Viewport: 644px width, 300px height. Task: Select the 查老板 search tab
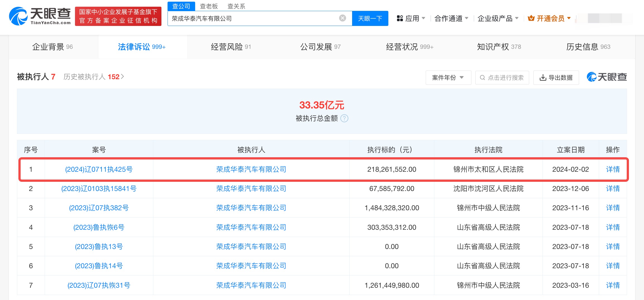[x=209, y=6]
